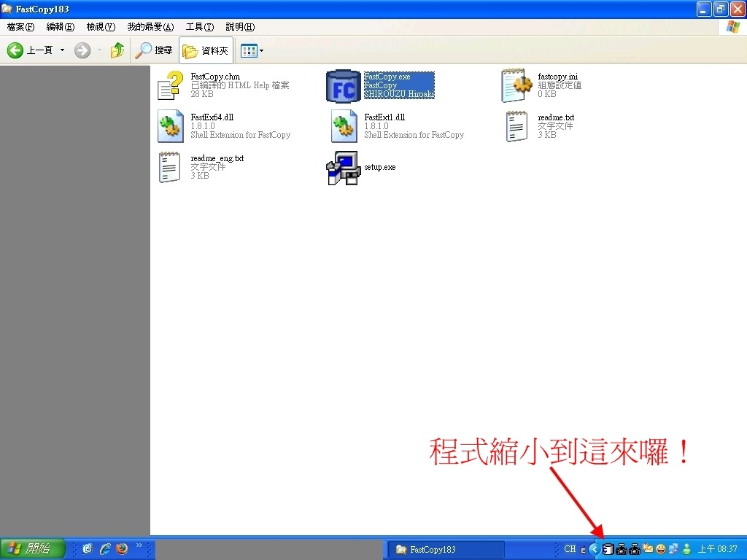The width and height of the screenshot is (747, 560).
Task: Select the FastEx64.dll file icon
Action: (171, 126)
